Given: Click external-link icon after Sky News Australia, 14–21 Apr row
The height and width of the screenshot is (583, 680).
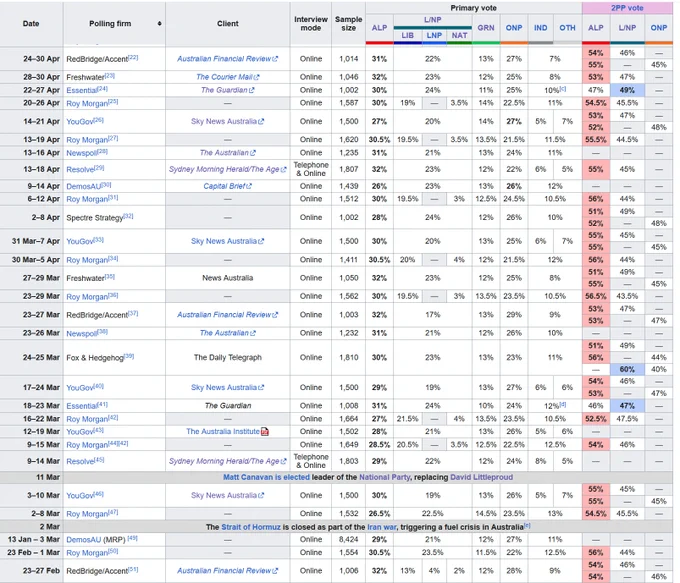Looking at the screenshot, I should click(261, 122).
